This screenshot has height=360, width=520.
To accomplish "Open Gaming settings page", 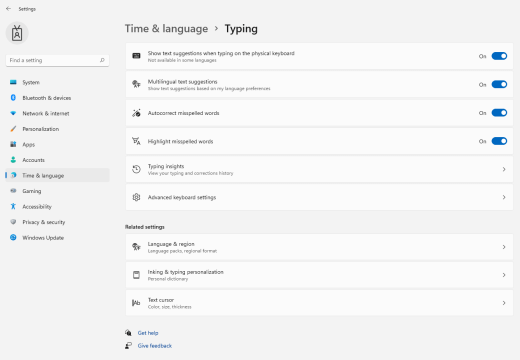I will 57,191.
